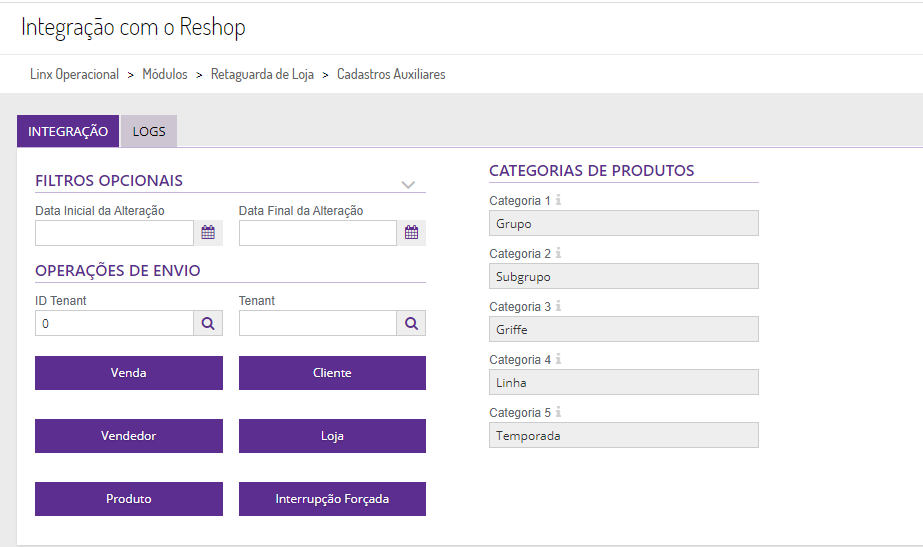The height and width of the screenshot is (547, 923).
Task: Switch to the Logs tab
Action: (149, 132)
